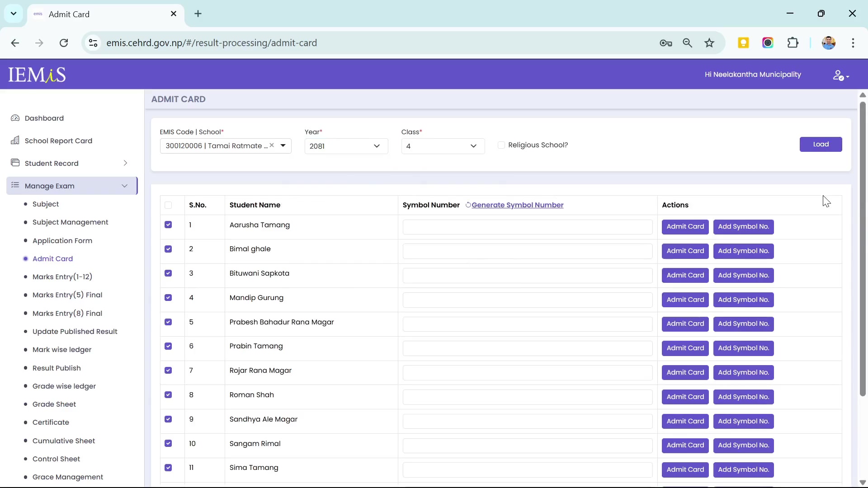This screenshot has height=488, width=868.
Task: Toggle the select-all checkbox in table header
Action: 168,205
